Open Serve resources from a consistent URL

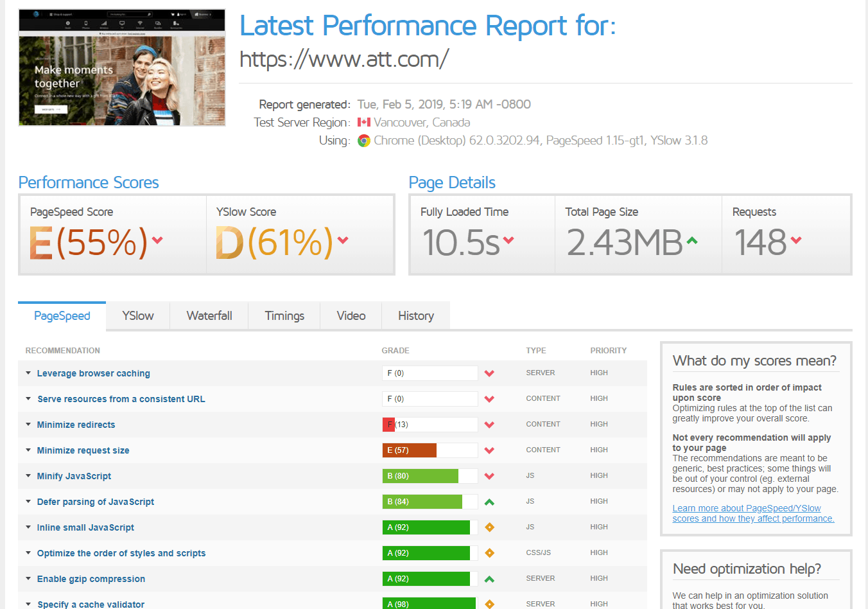[x=121, y=399]
